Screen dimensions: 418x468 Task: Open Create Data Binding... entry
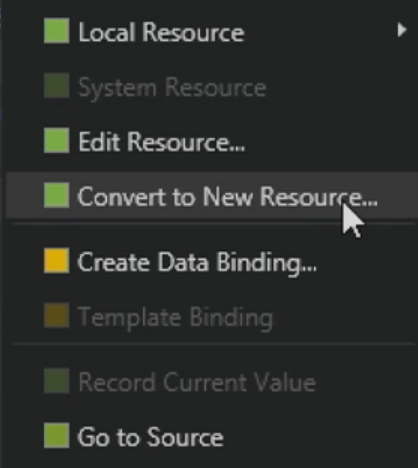click(197, 263)
